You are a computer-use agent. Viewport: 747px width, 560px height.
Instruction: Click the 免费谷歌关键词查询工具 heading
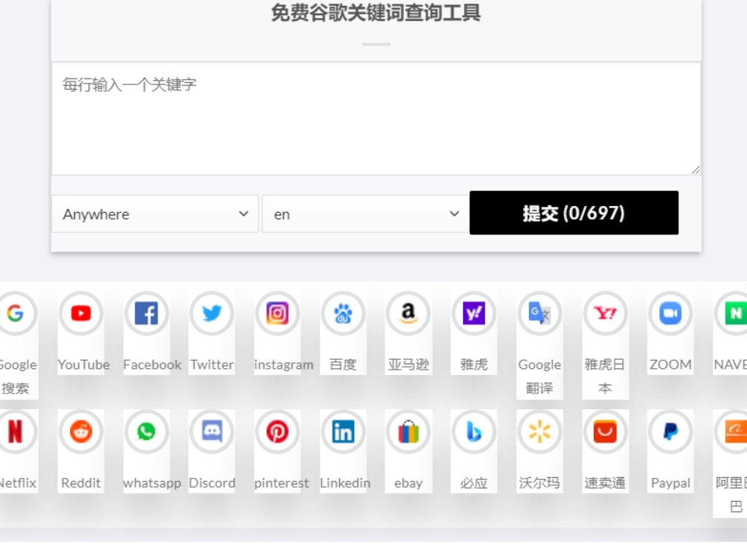376,13
